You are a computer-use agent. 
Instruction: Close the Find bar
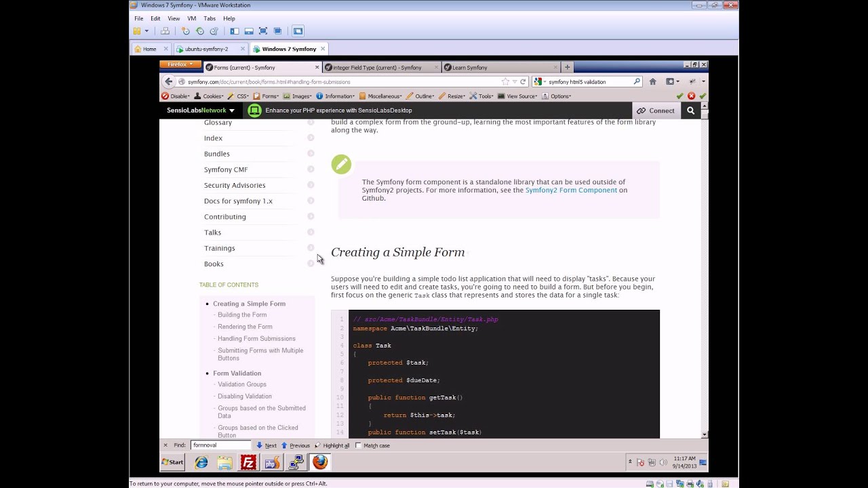point(165,445)
